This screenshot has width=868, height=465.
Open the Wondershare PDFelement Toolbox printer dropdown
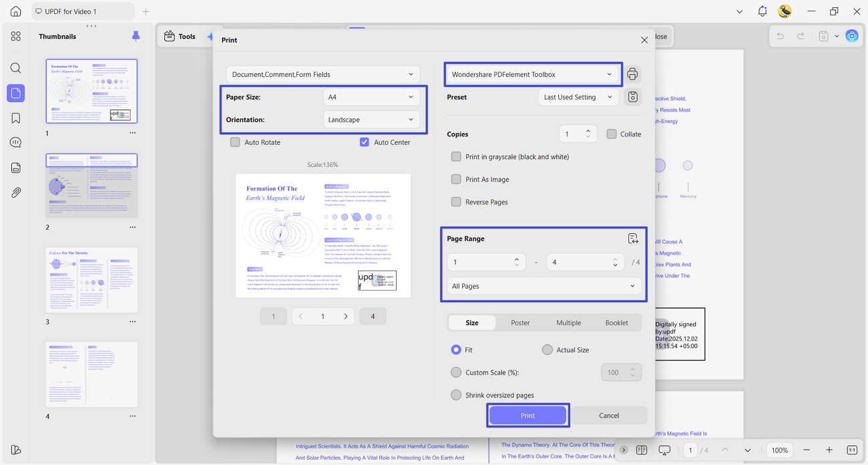(533, 74)
